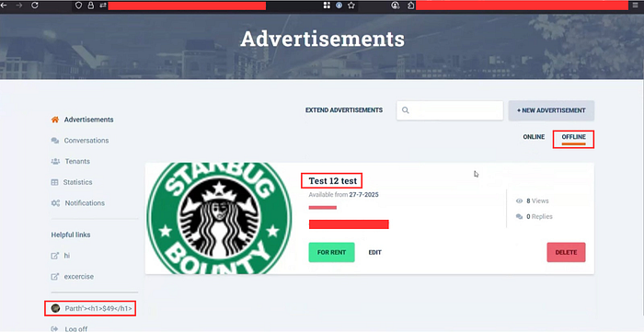The height and width of the screenshot is (332, 644).
Task: Open the 'hi' helpful link
Action: click(x=67, y=256)
